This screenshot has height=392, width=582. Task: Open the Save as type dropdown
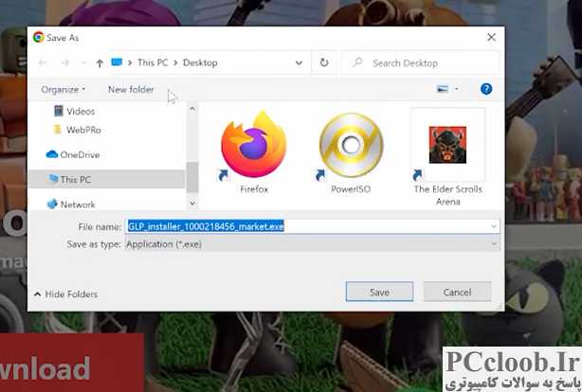point(313,244)
